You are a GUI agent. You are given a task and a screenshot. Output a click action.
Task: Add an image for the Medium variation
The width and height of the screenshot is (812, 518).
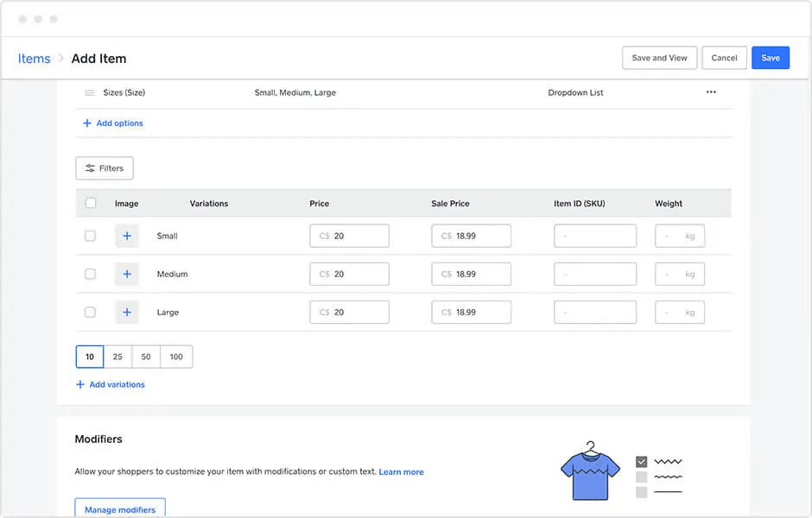coord(127,274)
